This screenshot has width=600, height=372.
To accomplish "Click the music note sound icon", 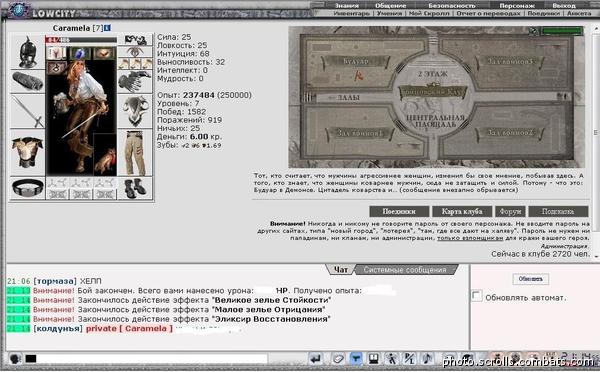I will (x=427, y=359).
